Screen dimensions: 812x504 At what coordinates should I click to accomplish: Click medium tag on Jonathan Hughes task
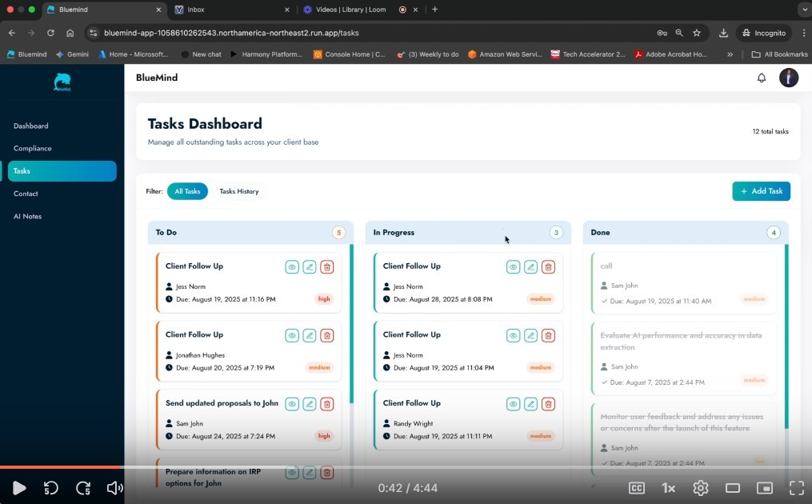point(319,368)
